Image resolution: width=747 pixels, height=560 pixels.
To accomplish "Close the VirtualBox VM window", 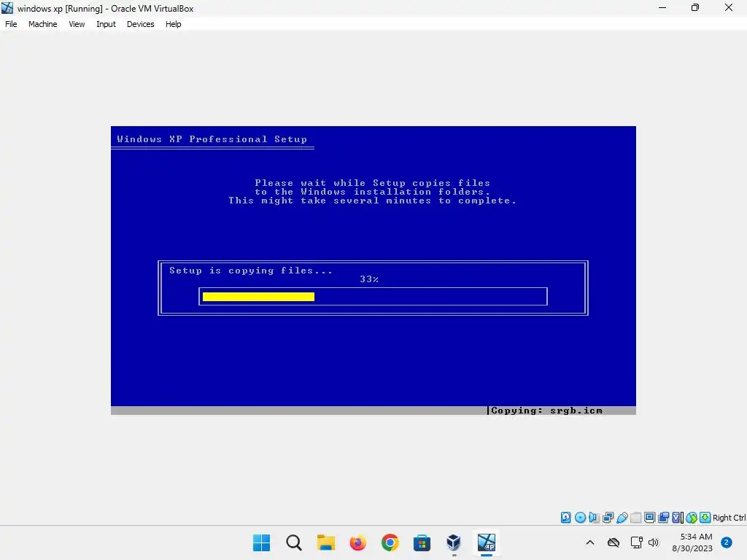I will (x=729, y=8).
